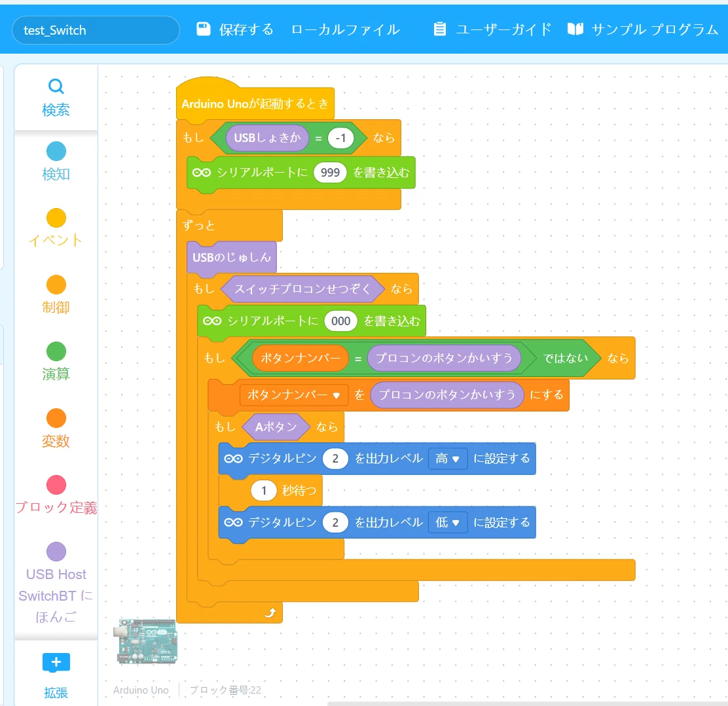
Task: Open the ユーザーガイド link
Action: coord(492,29)
